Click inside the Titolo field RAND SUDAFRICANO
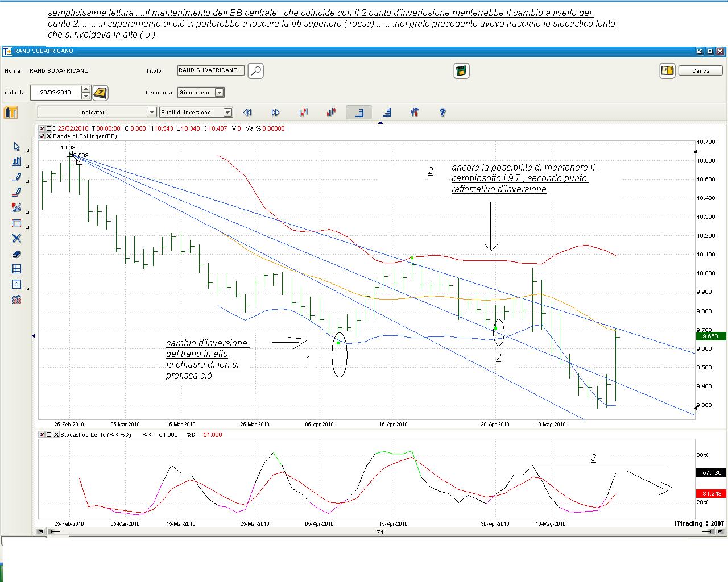 tap(211, 70)
